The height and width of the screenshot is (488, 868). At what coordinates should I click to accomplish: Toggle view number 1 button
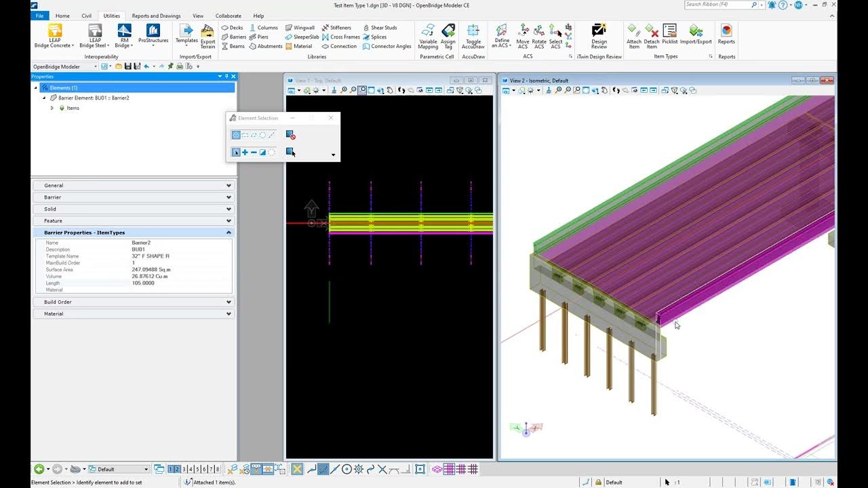[x=171, y=469]
